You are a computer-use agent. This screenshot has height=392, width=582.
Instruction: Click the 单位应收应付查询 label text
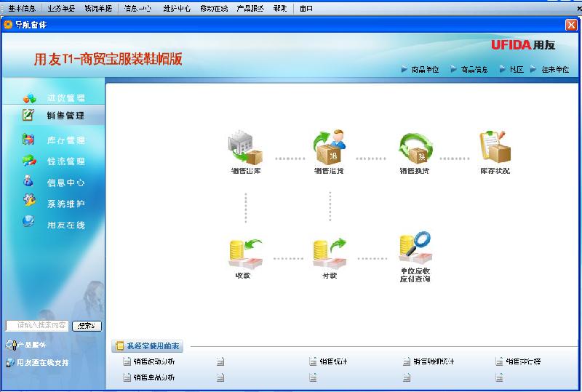pyautogui.click(x=415, y=275)
